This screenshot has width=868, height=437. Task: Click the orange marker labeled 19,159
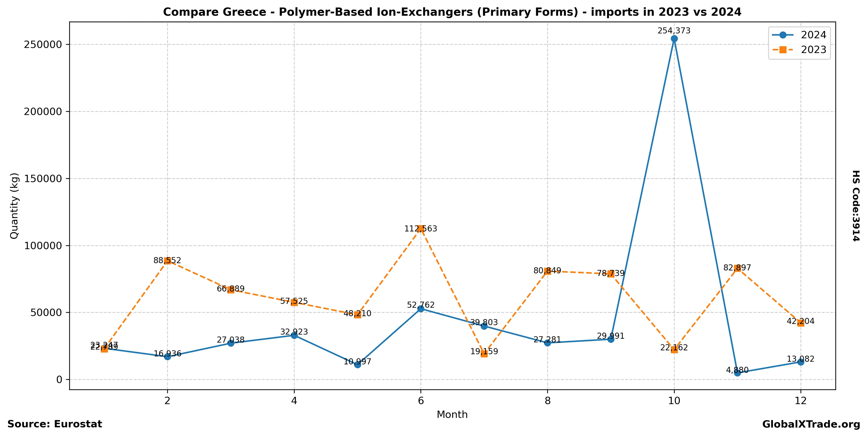click(484, 354)
